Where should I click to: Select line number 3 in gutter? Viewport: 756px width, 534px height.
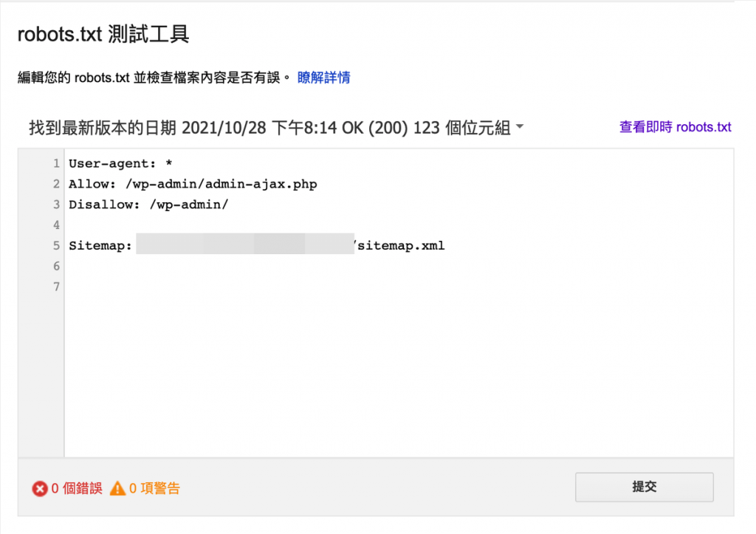coord(56,205)
